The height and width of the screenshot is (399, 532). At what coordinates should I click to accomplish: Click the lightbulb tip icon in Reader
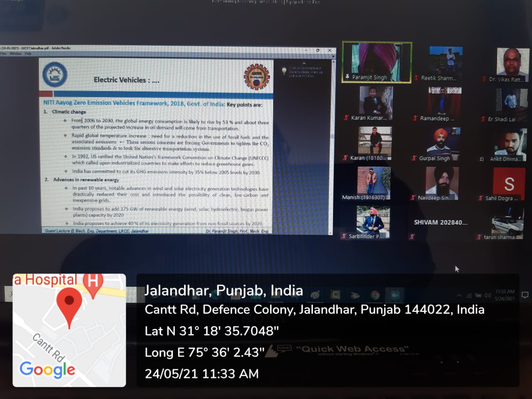pyautogui.click(x=284, y=71)
